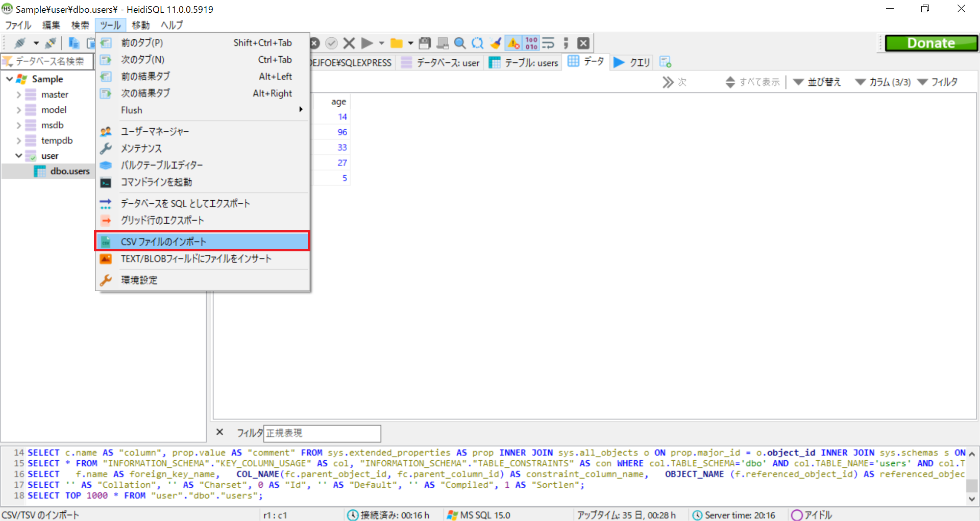980x521 pixels.
Task: Open the dropdown beside the run query icon
Action: point(381,43)
